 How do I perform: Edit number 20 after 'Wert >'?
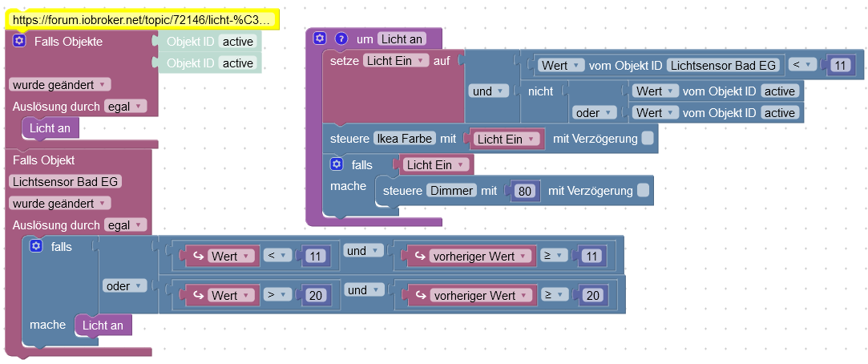pyautogui.click(x=316, y=296)
